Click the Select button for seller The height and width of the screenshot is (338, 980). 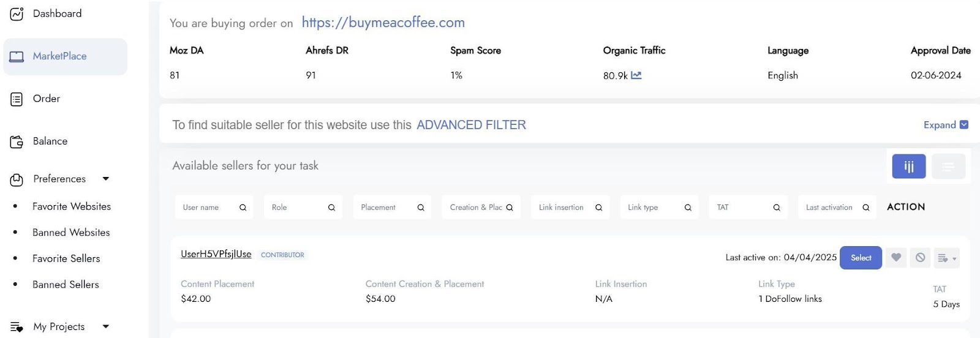(861, 258)
